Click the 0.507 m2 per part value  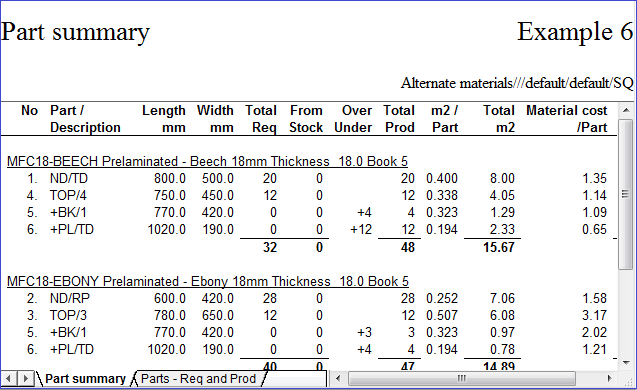[x=442, y=315]
